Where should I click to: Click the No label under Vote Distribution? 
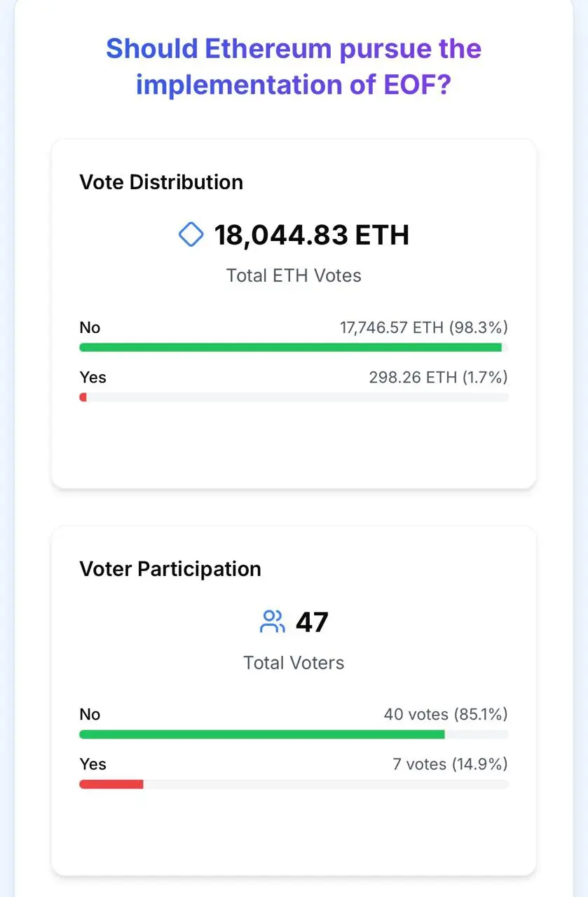[90, 327]
